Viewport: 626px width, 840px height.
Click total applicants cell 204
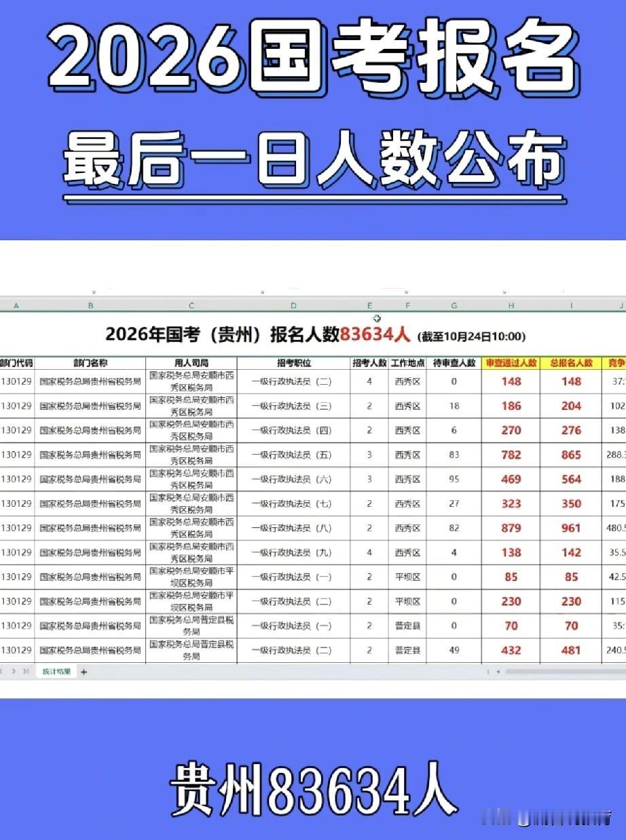point(571,406)
